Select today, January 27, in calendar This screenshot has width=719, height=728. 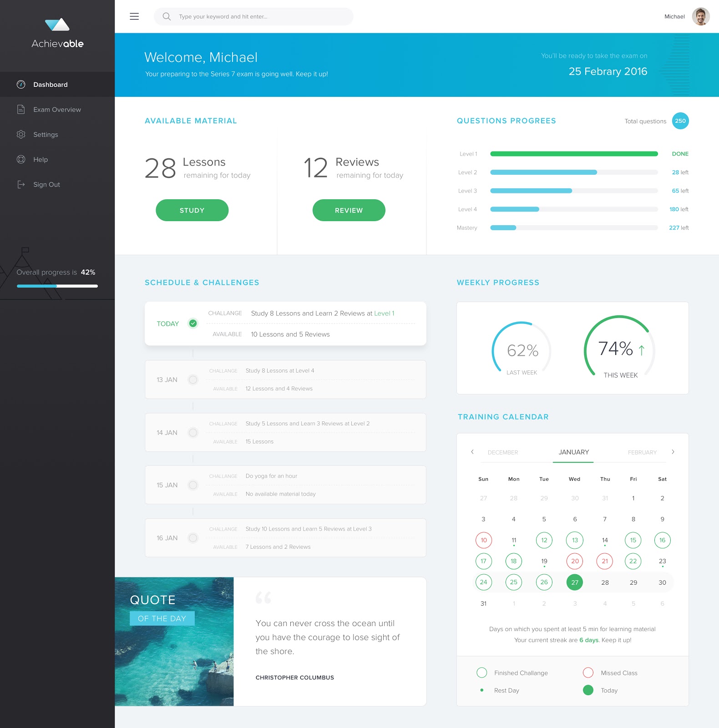[575, 582]
